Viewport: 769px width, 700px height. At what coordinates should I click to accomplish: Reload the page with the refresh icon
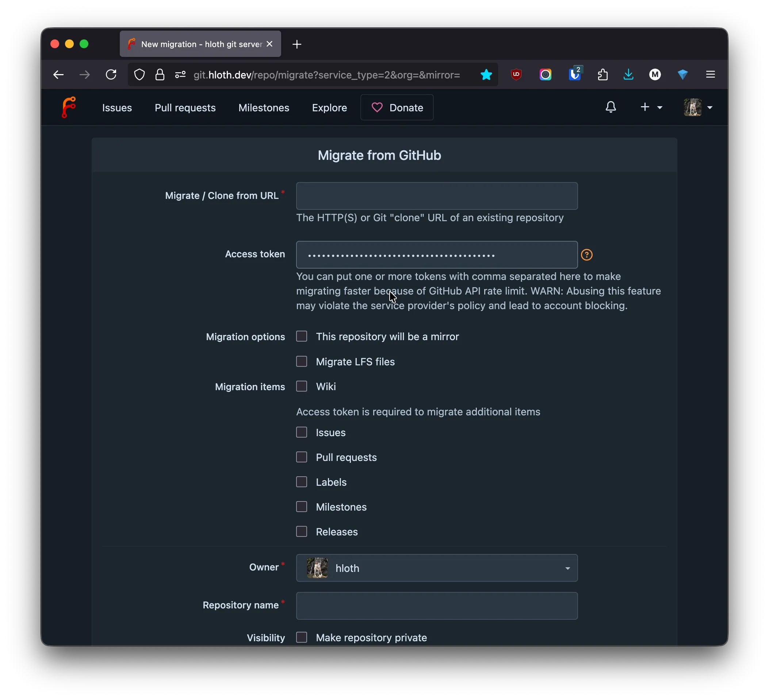[x=111, y=75]
